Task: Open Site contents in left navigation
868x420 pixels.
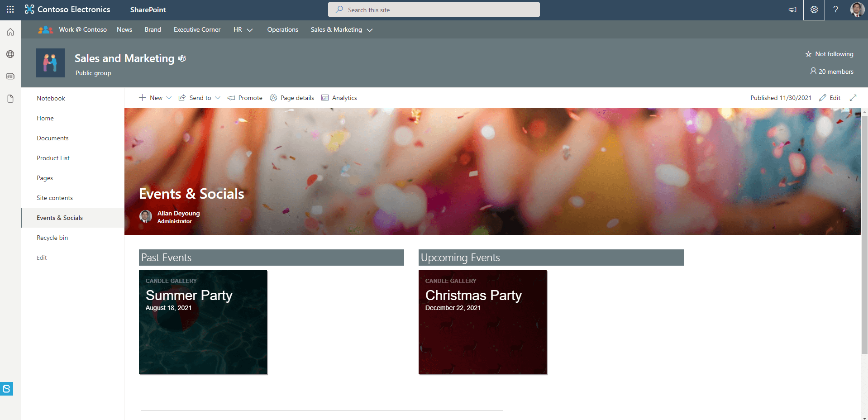Action: pyautogui.click(x=55, y=198)
